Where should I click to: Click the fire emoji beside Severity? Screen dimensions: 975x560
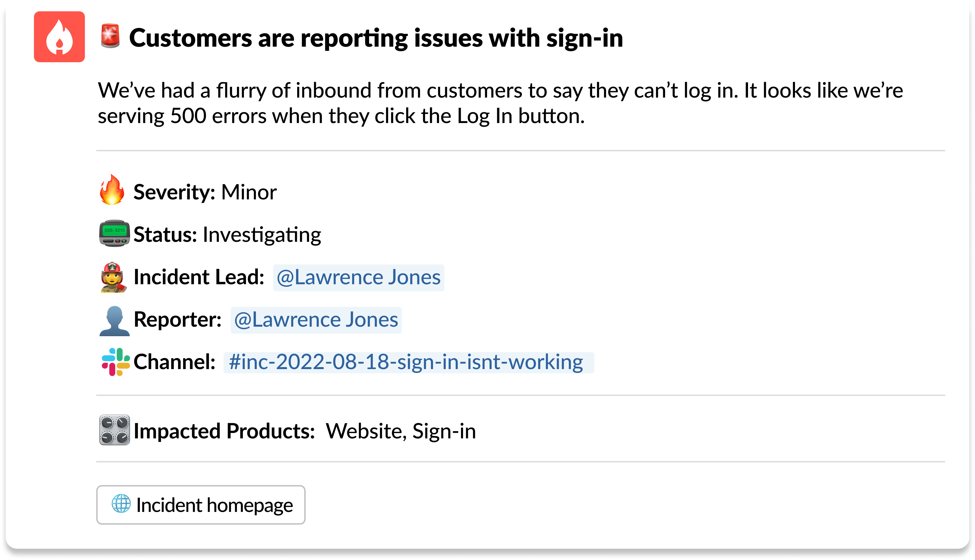click(112, 189)
